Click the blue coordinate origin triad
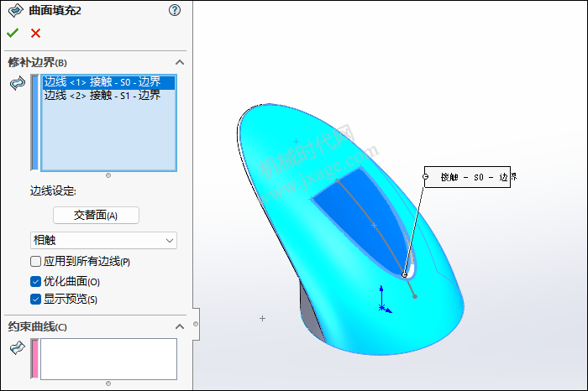This screenshot has width=588, height=391. 384,300
